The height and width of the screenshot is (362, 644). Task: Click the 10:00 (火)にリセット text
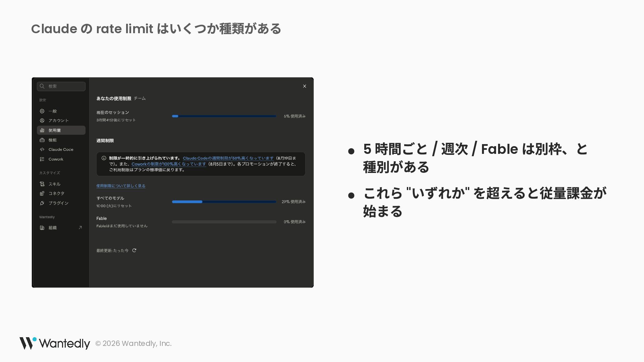click(x=114, y=206)
